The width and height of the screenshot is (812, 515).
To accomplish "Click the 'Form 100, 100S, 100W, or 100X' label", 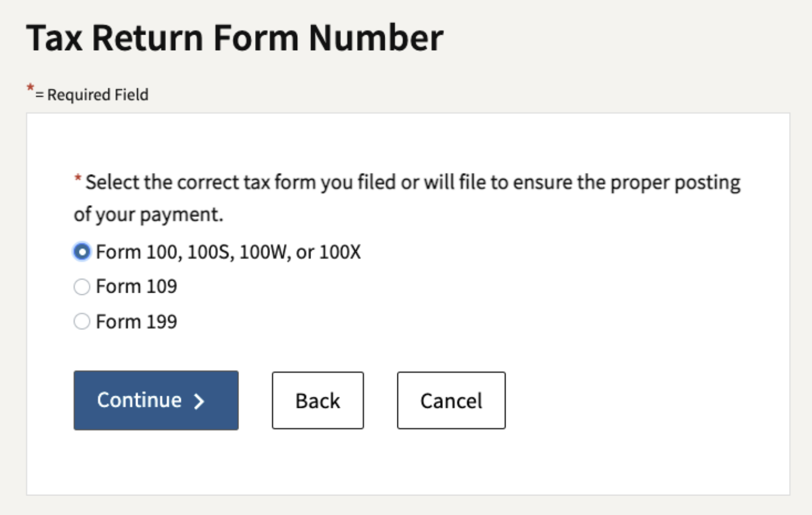I will point(228,252).
